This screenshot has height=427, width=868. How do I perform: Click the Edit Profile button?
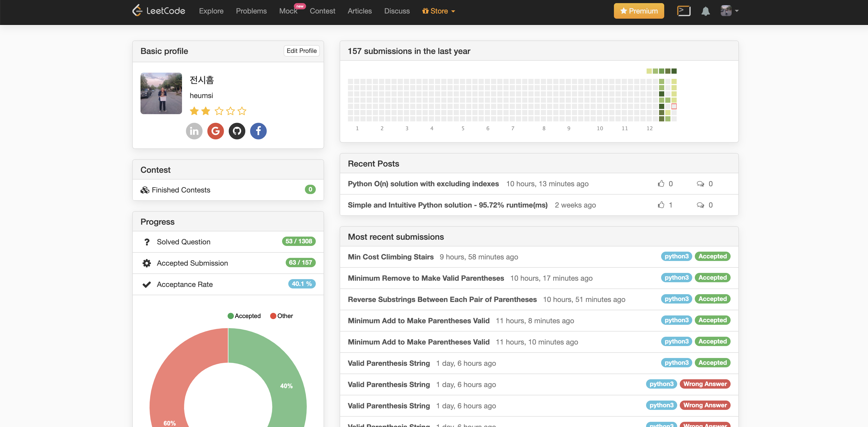[301, 51]
